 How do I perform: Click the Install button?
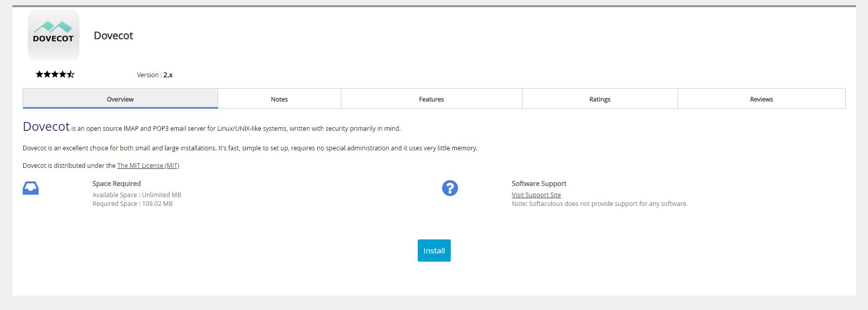pos(434,250)
